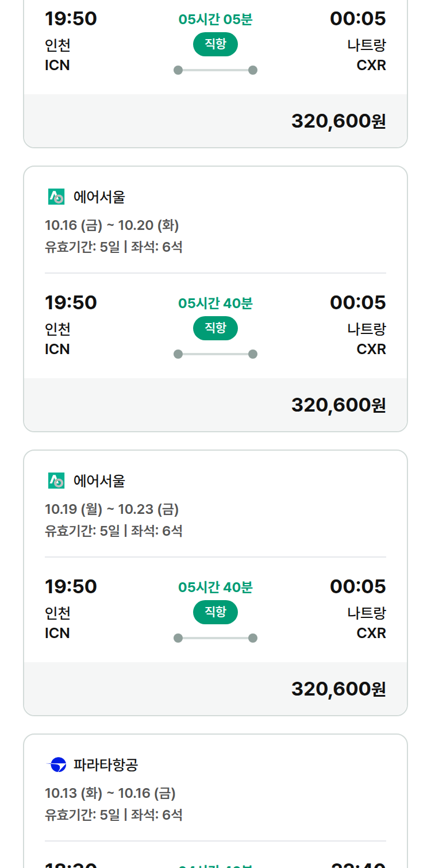Select the 직항 badge on 10.19 flight
The width and height of the screenshot is (431, 868).
click(x=215, y=612)
